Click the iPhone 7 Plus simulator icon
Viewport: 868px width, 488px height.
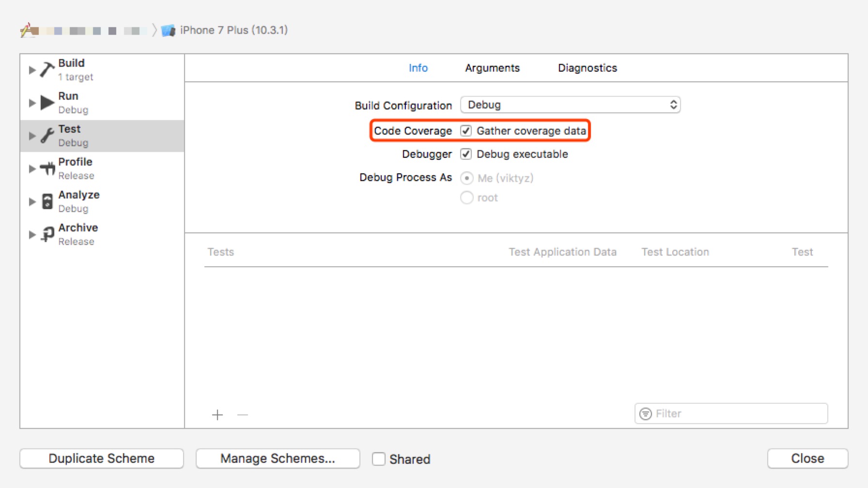(x=168, y=30)
